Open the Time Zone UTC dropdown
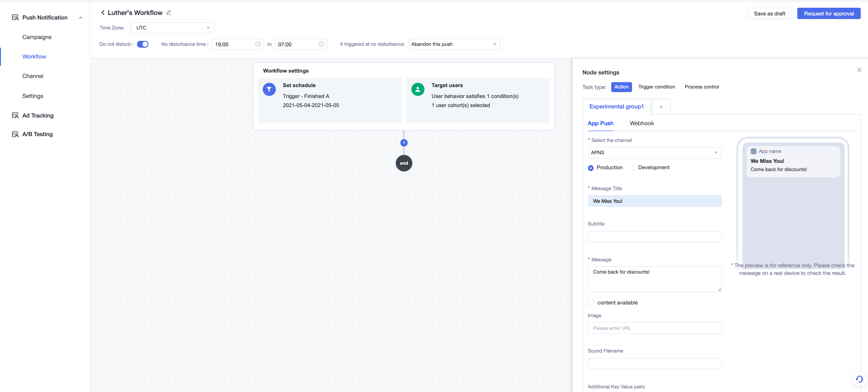 172,28
